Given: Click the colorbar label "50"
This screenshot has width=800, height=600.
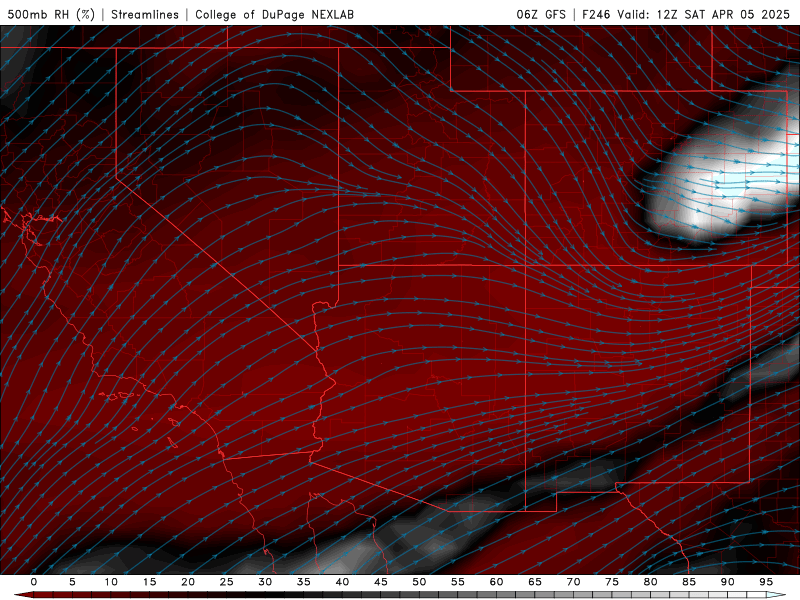Looking at the screenshot, I should click(419, 582).
